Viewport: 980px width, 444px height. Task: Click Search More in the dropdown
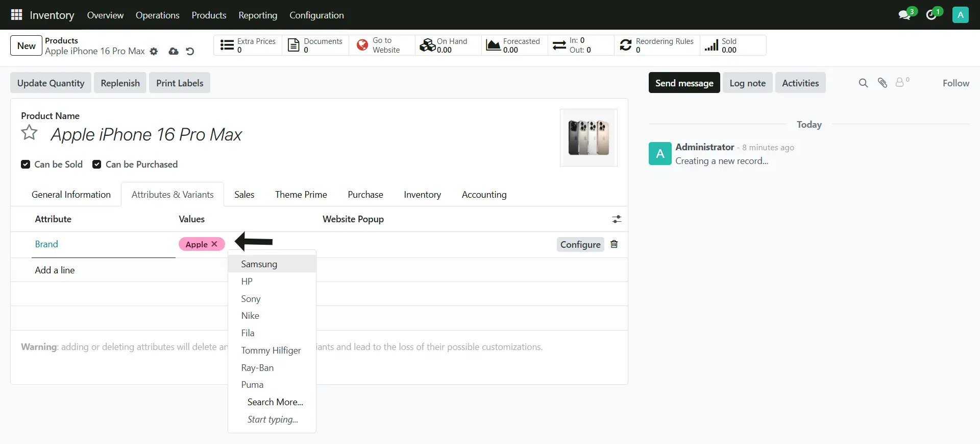[x=275, y=402]
